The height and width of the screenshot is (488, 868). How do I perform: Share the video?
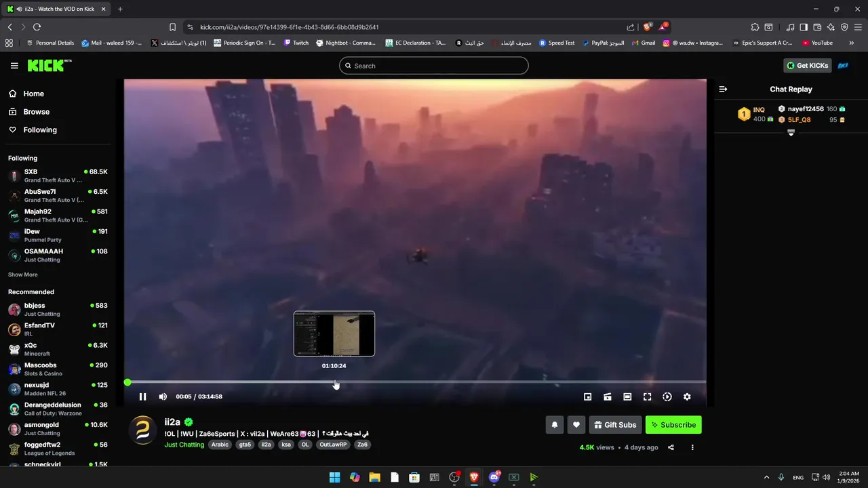click(671, 447)
